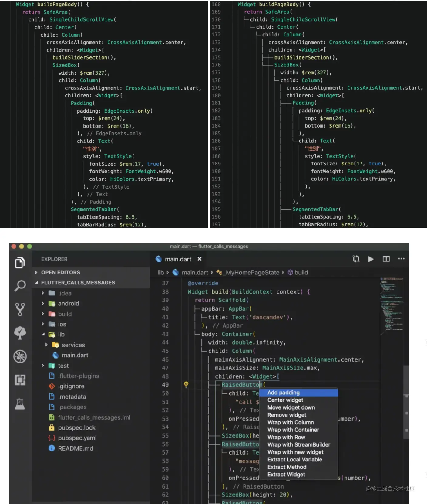Expand the OPEN EDITORS section
The width and height of the screenshot is (427, 504).
60,272
